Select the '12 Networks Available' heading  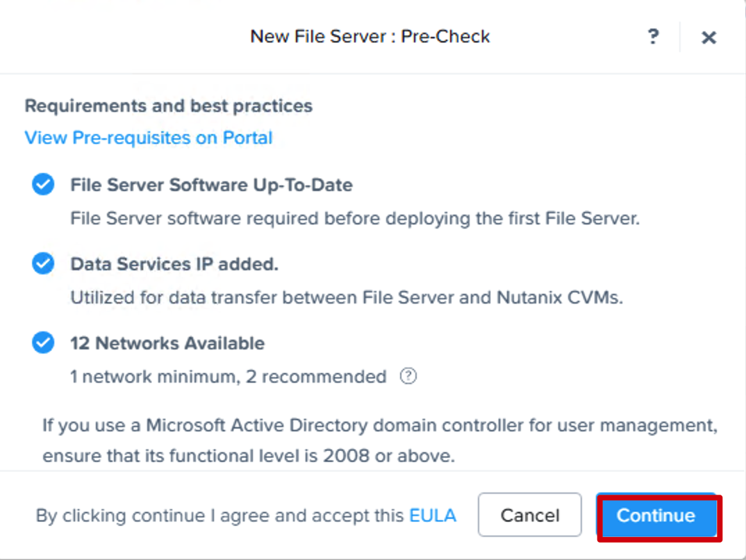pos(167,343)
